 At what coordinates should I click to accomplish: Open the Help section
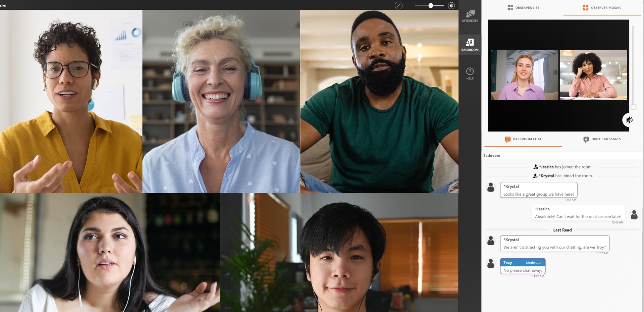(x=470, y=73)
